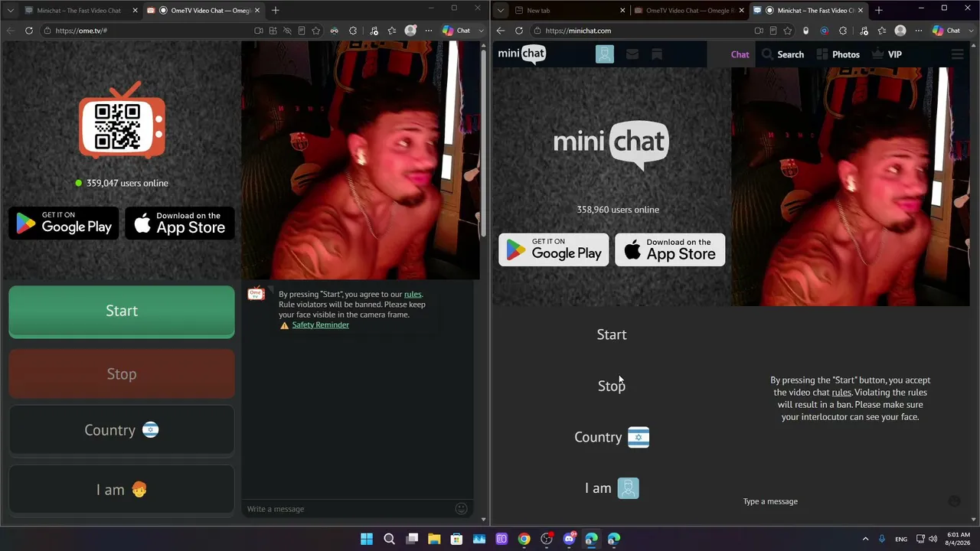Reload the minichat.com page
This screenshot has height=551, width=980.
point(518,31)
